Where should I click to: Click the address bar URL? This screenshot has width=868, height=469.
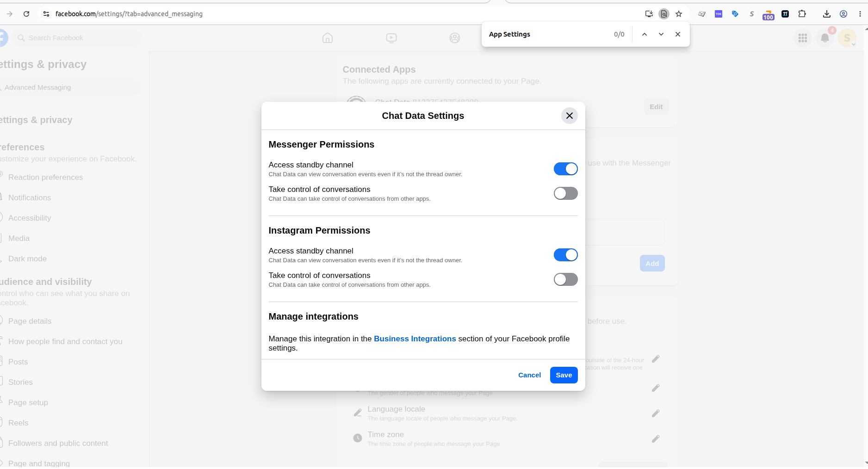coord(129,14)
